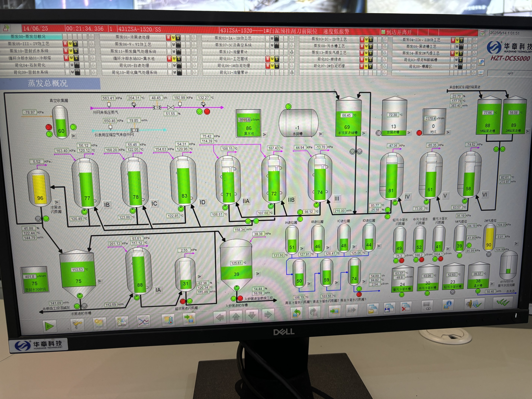Toggle red A indicator for 蒸发03-IC、ID效工艺
Screen dimensions: 532x399
[362, 39]
